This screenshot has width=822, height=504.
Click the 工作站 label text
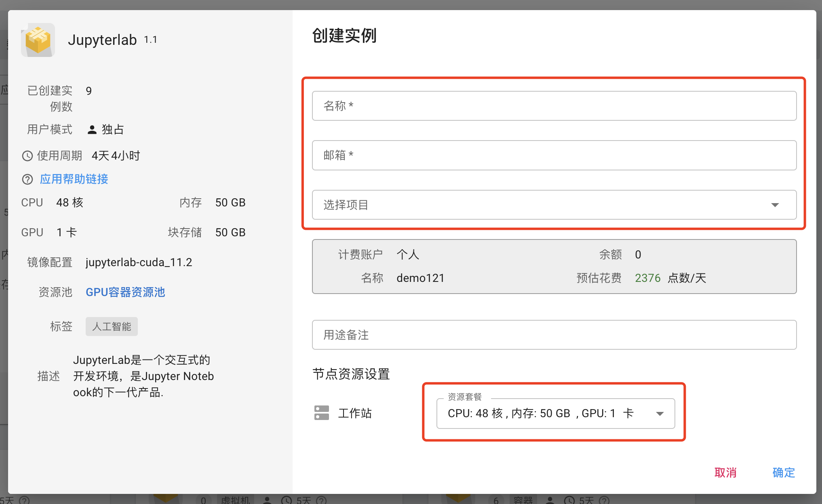tap(355, 413)
